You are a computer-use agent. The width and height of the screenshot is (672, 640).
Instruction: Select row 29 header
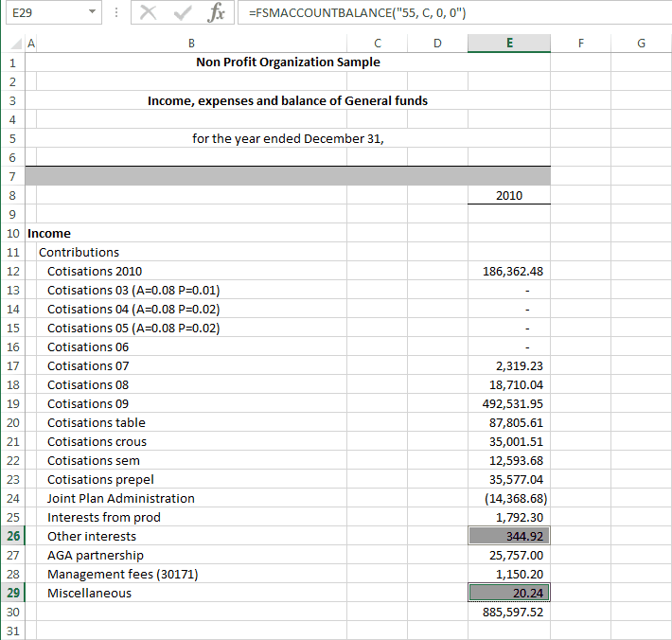click(13, 593)
